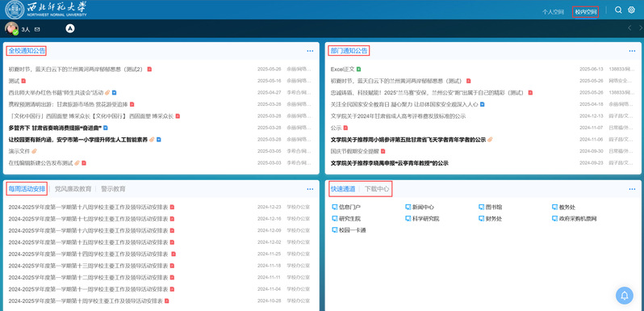The width and height of the screenshot is (644, 311).
Task: Open 第十七周学校主要工作及领导活动安排表
Action: (88, 218)
